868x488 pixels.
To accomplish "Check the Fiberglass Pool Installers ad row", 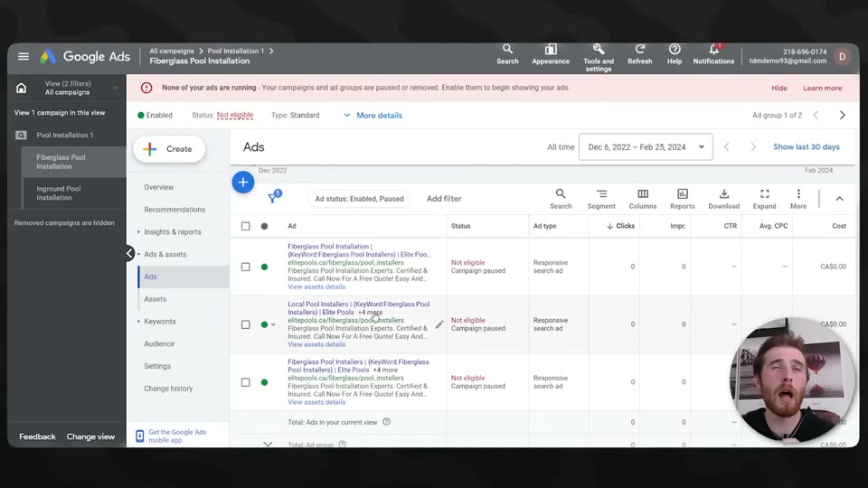I will click(245, 381).
